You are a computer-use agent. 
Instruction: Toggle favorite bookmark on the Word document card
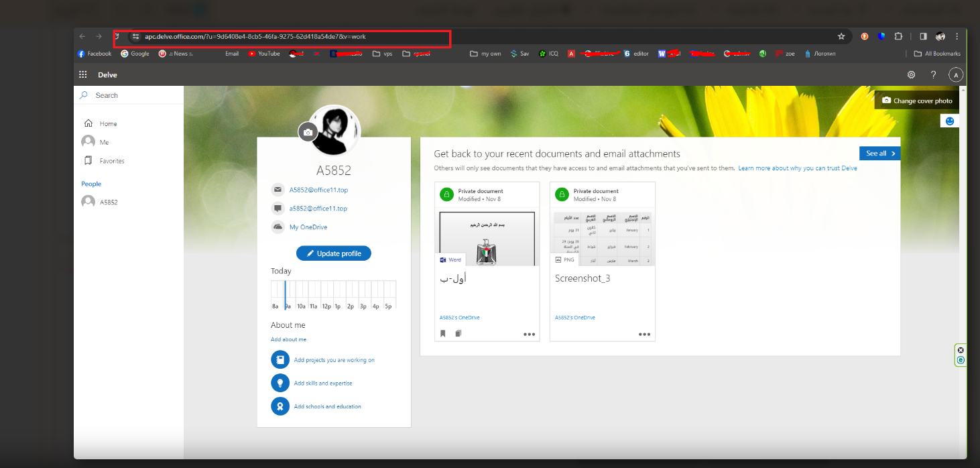coord(443,334)
